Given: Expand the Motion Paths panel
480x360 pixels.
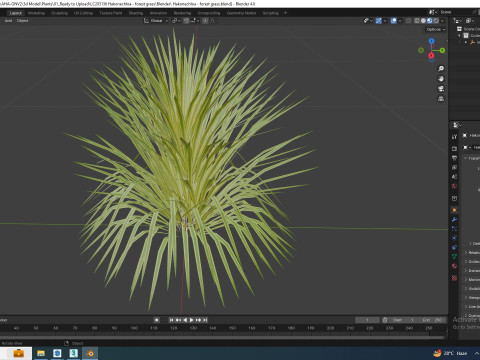Looking at the screenshot, I should click(466, 279).
